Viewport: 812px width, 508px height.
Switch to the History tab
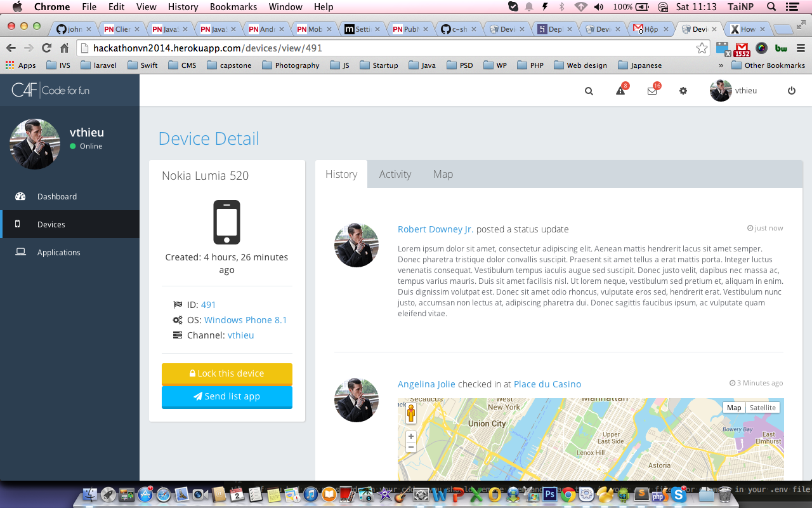341,174
